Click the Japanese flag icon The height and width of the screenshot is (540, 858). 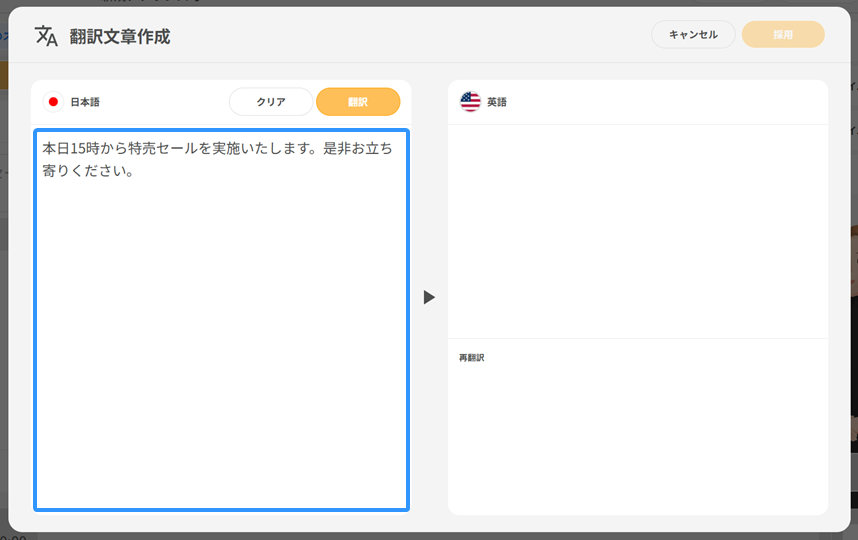[x=53, y=102]
